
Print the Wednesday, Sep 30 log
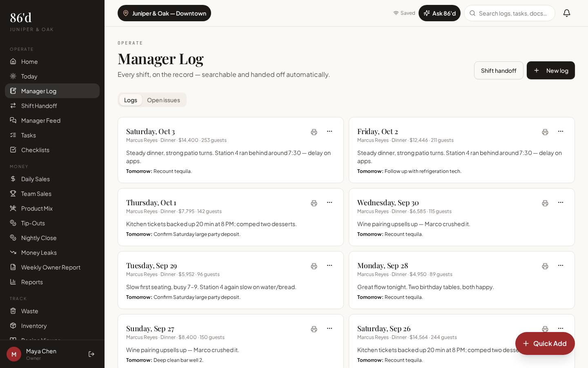pyautogui.click(x=545, y=203)
